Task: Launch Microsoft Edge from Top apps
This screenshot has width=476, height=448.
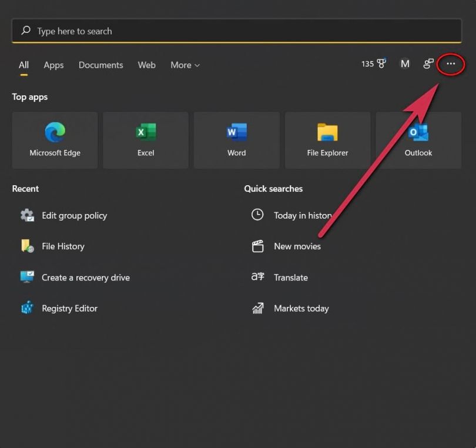Action: 54,140
